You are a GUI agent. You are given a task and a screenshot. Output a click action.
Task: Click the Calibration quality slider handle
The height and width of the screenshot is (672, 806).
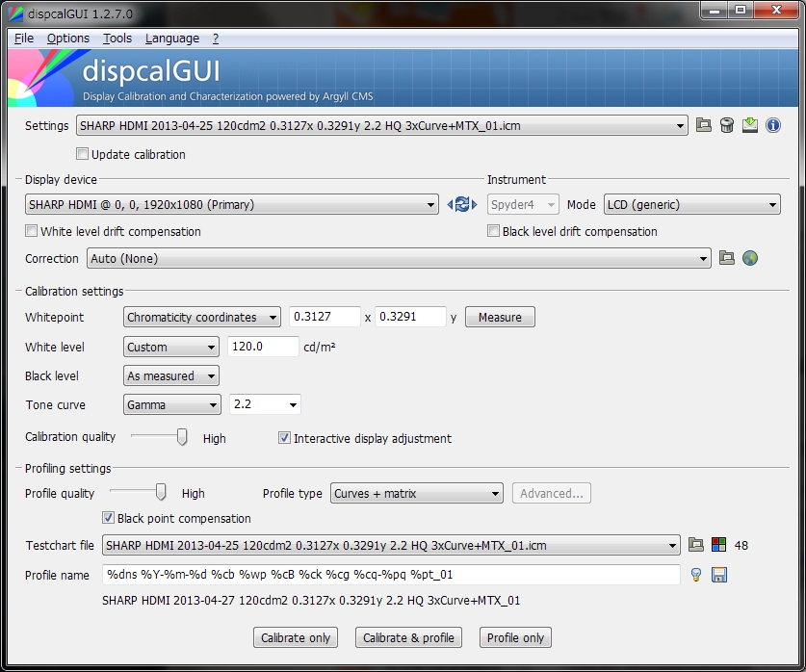tap(181, 437)
